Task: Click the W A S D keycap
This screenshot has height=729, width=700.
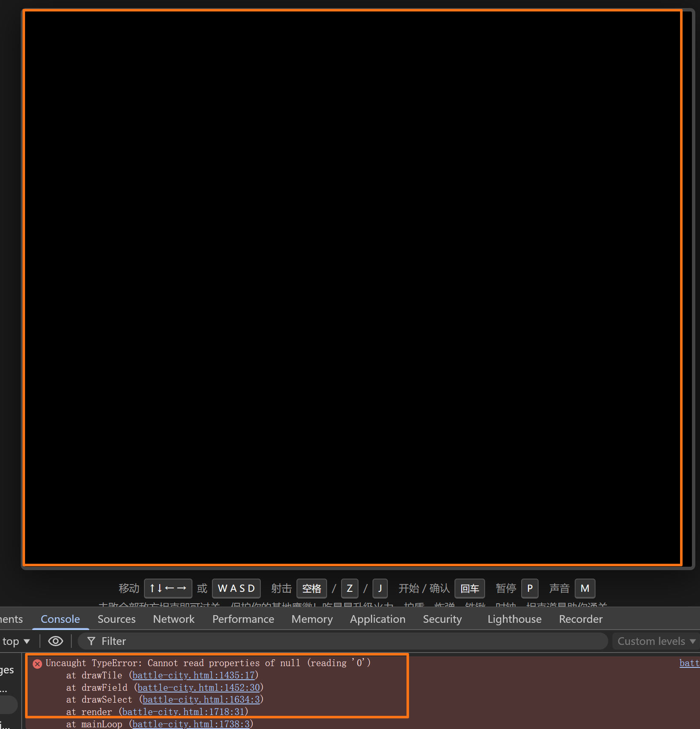Action: 236,588
